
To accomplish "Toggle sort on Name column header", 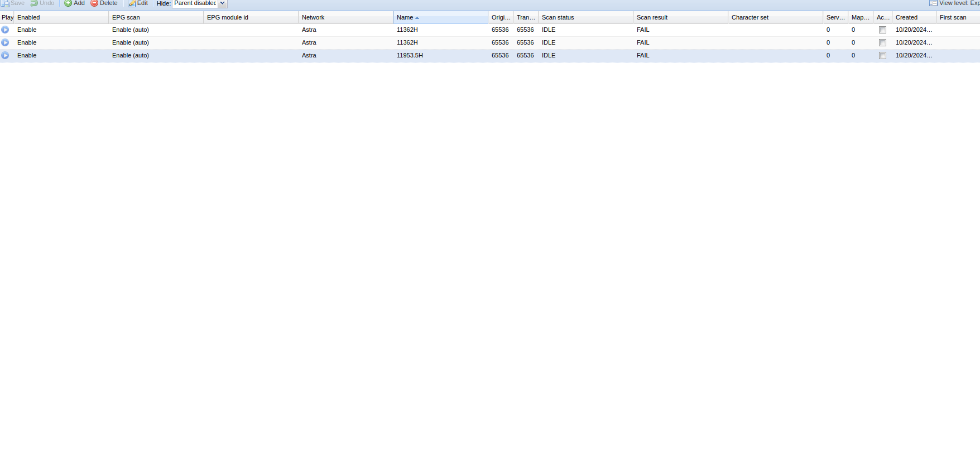I will click(441, 17).
